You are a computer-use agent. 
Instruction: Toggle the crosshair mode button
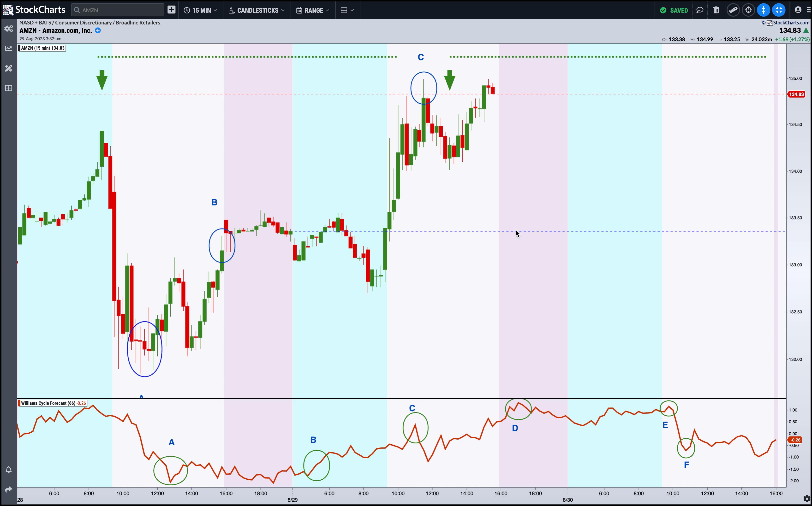pos(748,10)
